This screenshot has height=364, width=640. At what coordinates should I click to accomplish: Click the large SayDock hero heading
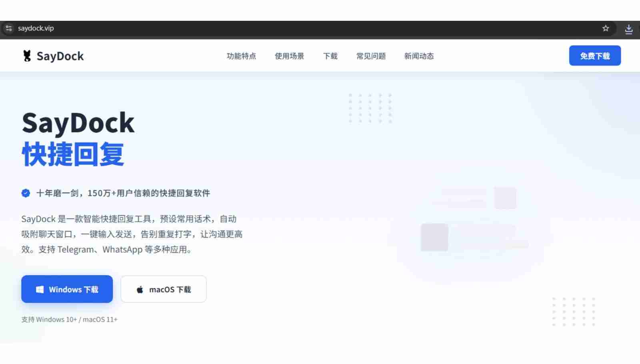coord(78,123)
